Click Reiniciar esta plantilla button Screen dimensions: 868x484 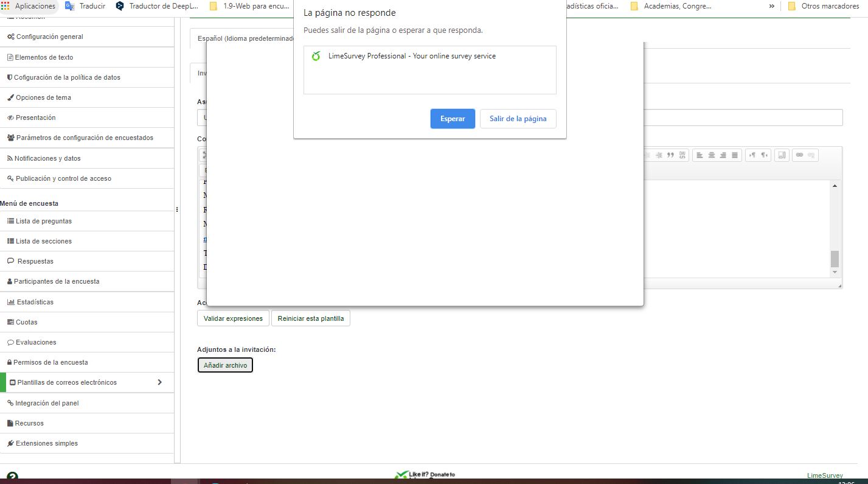point(311,318)
